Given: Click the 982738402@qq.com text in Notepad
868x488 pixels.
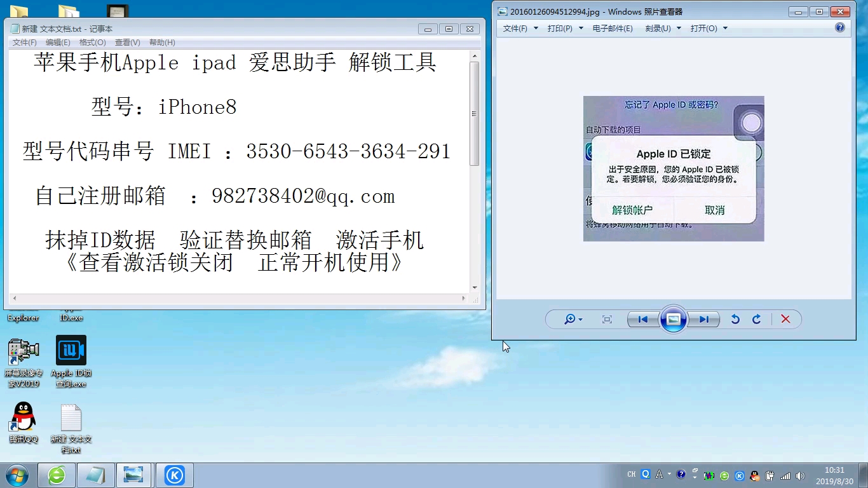Looking at the screenshot, I should pyautogui.click(x=303, y=196).
